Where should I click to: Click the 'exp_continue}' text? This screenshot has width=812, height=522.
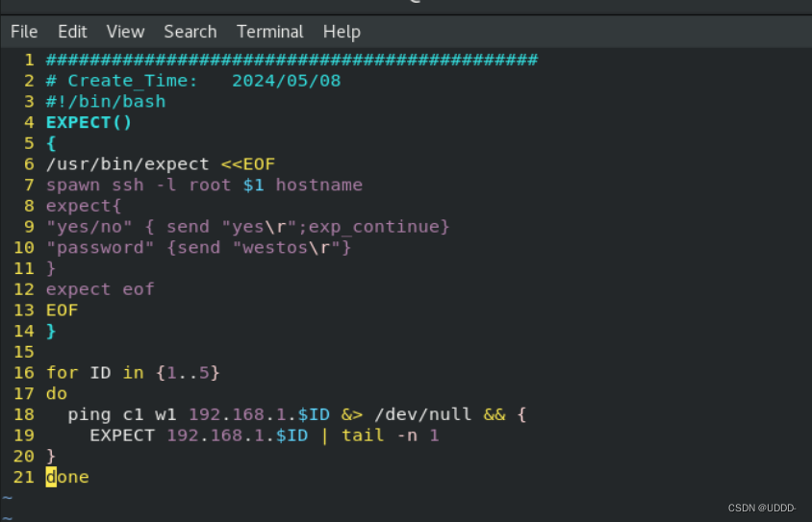pyautogui.click(x=379, y=227)
